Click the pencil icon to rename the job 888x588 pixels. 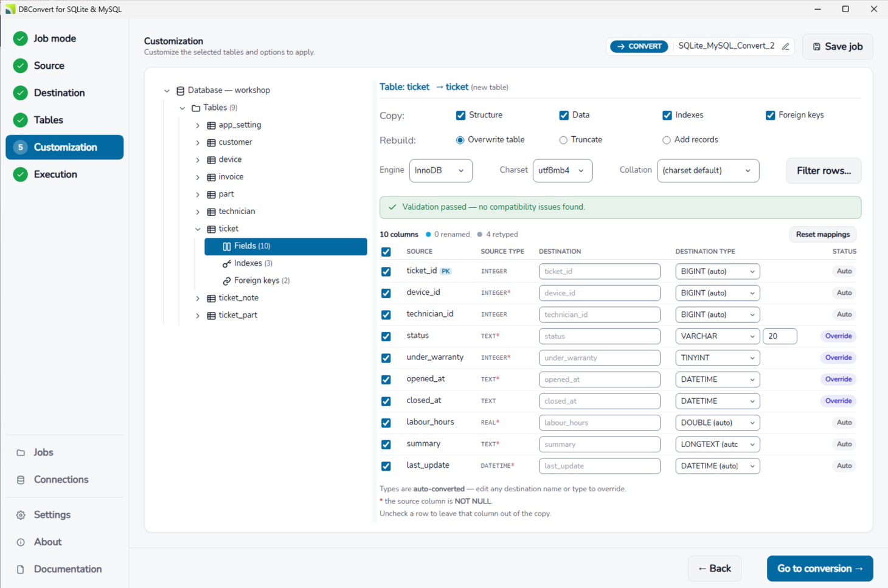point(785,47)
